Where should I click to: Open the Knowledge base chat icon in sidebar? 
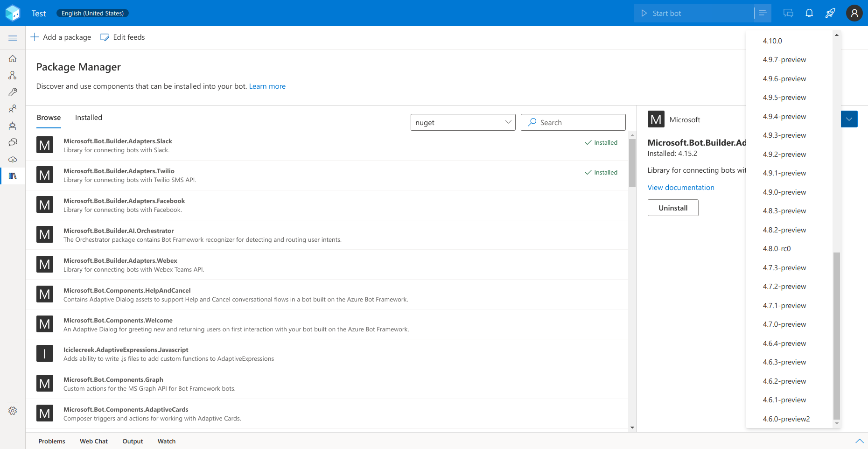(x=13, y=142)
